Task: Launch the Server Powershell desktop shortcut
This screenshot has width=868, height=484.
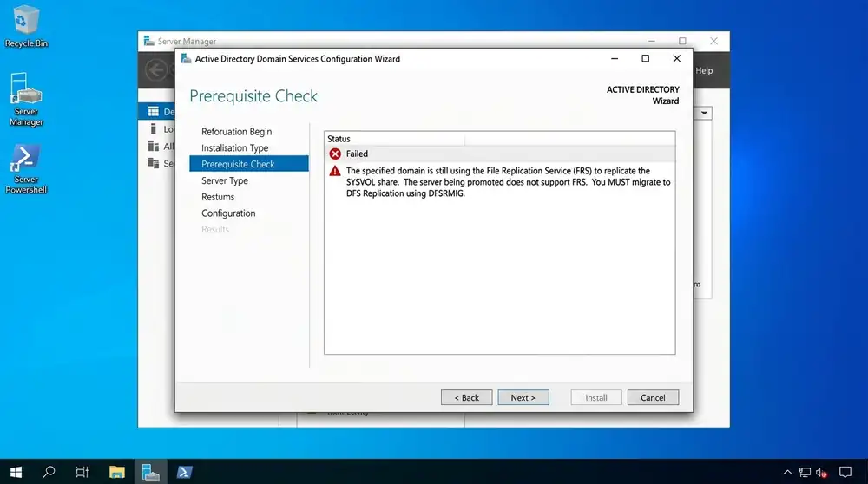Action: tap(25, 169)
